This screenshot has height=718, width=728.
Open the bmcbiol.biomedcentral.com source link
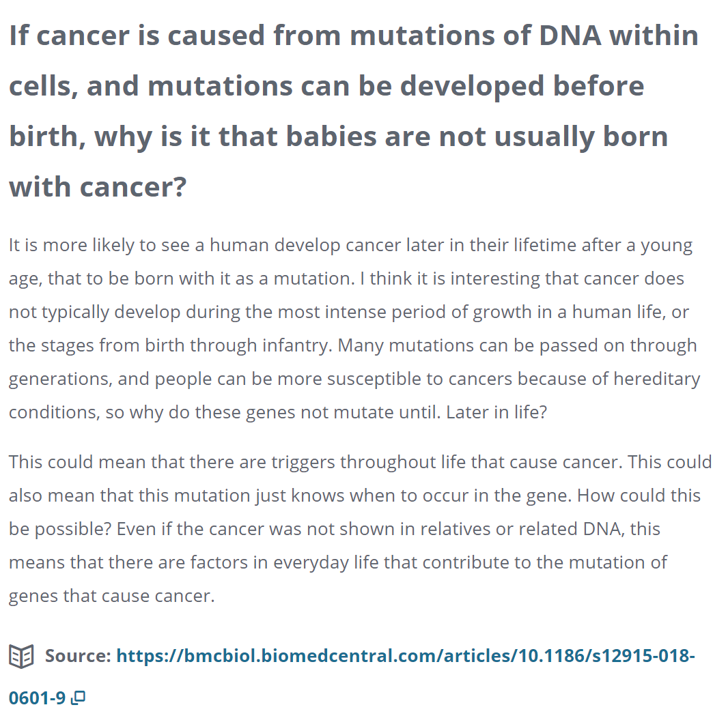click(352, 676)
